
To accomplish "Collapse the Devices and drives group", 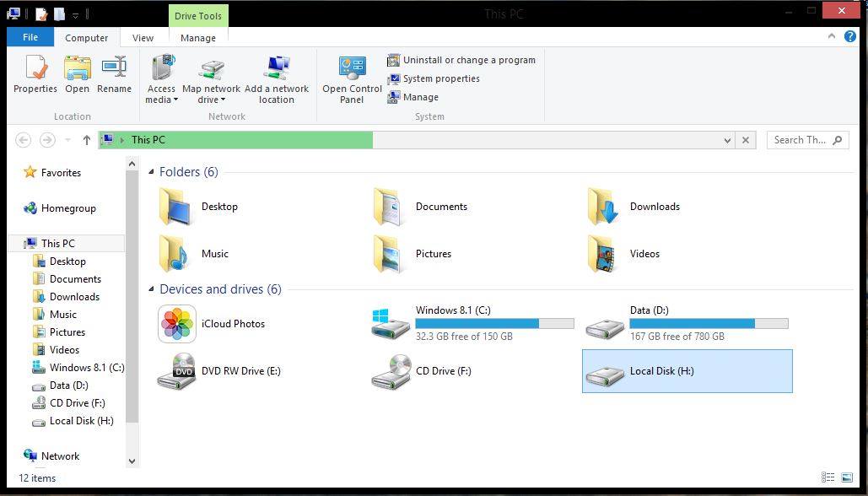I will pos(151,289).
